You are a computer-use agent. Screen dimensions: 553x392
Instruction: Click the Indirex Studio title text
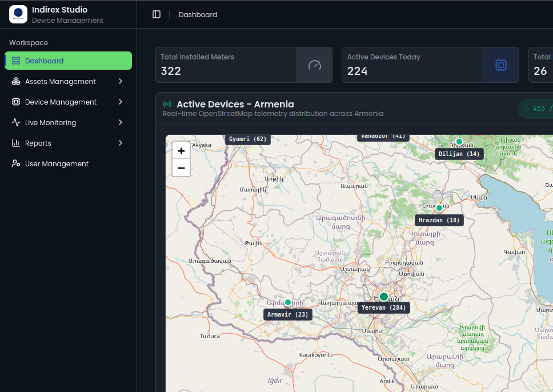point(59,10)
